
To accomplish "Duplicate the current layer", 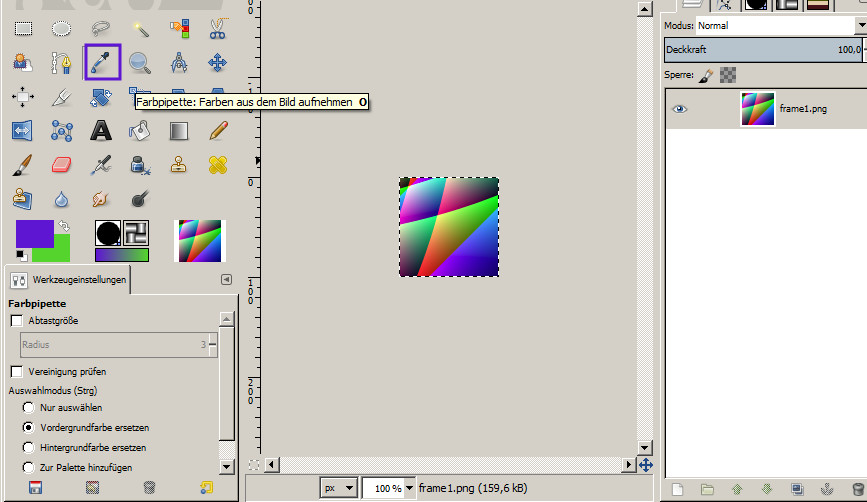I will pyautogui.click(x=797, y=489).
